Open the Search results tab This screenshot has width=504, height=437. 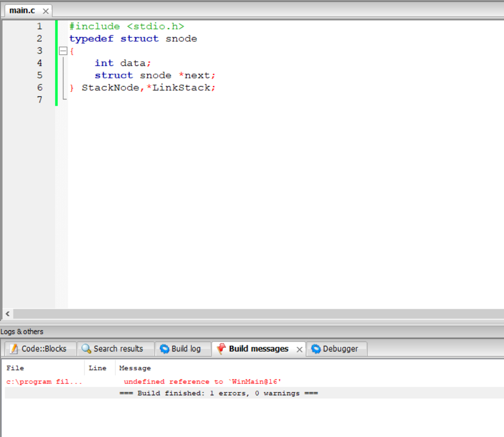click(115, 349)
